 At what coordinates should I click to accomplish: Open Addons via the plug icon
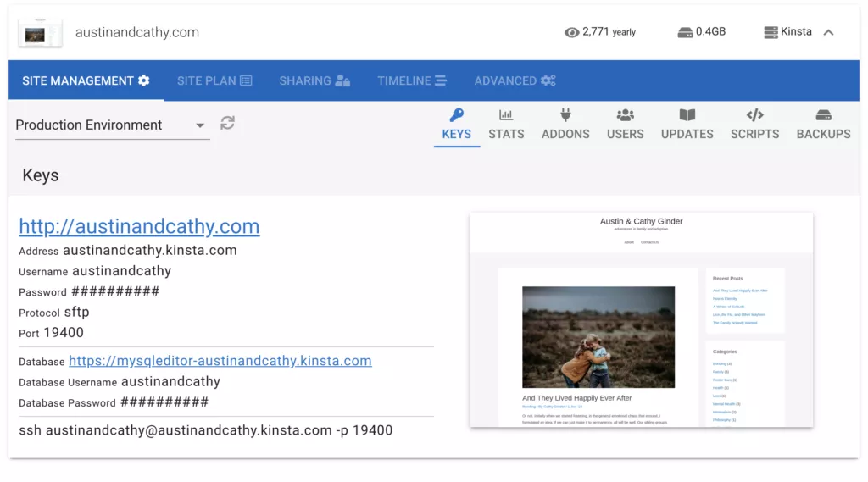click(565, 115)
